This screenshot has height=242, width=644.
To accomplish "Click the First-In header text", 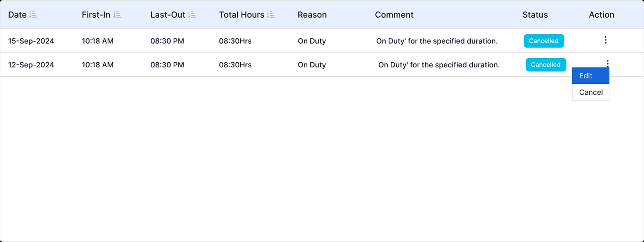I will (96, 15).
